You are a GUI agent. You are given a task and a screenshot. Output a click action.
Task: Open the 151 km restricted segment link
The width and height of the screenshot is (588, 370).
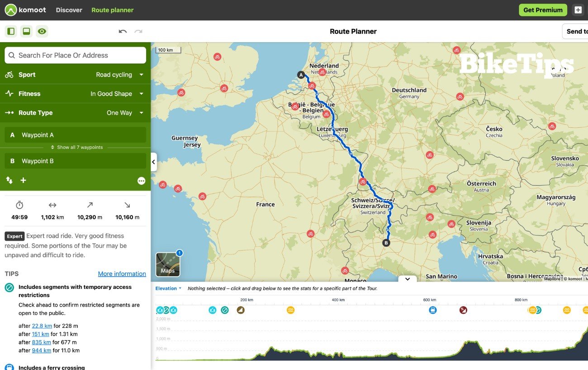pos(41,334)
